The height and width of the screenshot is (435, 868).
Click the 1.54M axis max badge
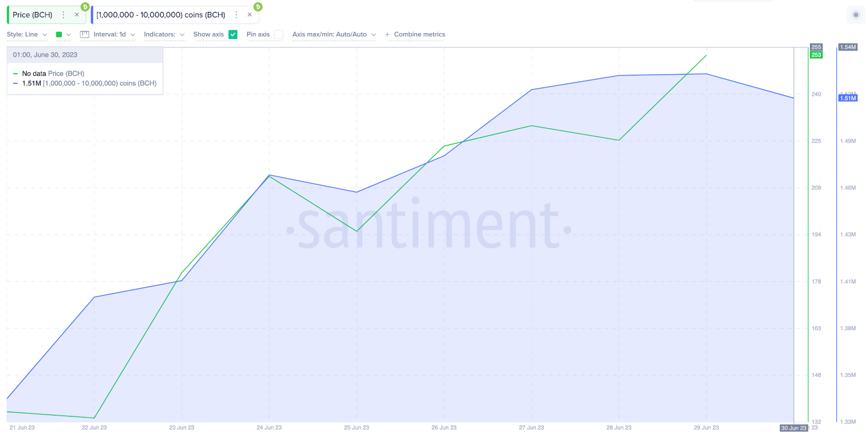848,47
